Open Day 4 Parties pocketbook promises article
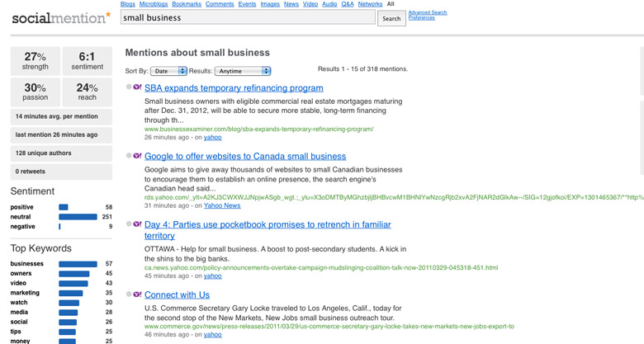The image size is (644, 344). tap(268, 230)
